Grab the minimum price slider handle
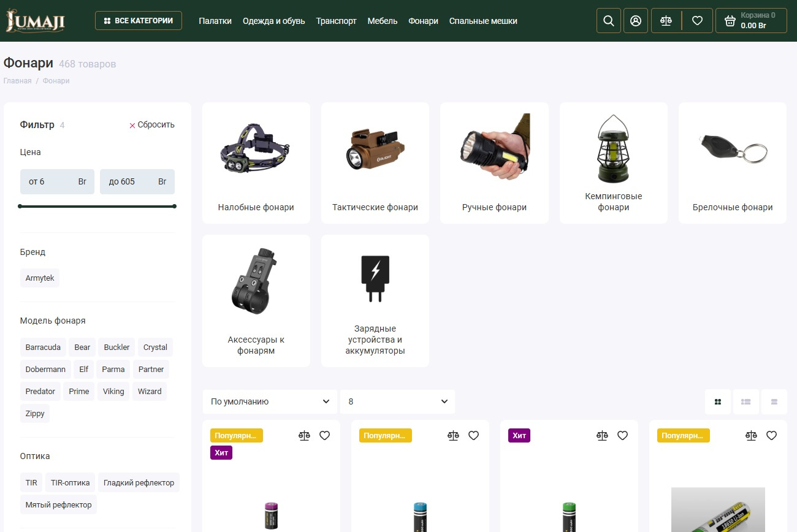 [20, 207]
